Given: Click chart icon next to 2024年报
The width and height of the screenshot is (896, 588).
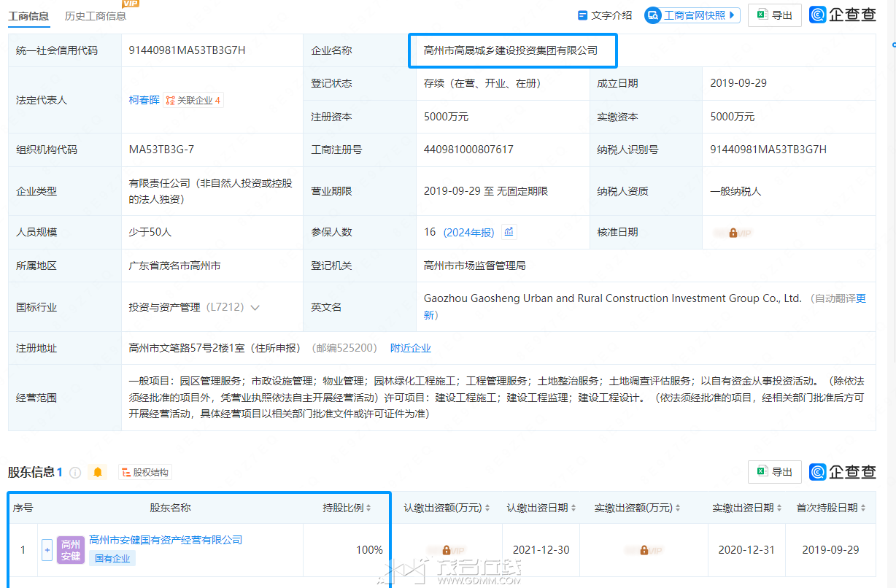Looking at the screenshot, I should click(509, 232).
